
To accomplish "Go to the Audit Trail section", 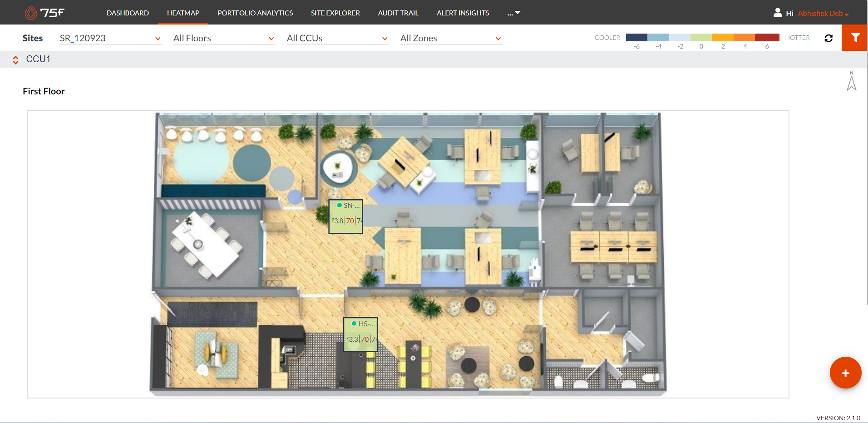I will point(398,13).
